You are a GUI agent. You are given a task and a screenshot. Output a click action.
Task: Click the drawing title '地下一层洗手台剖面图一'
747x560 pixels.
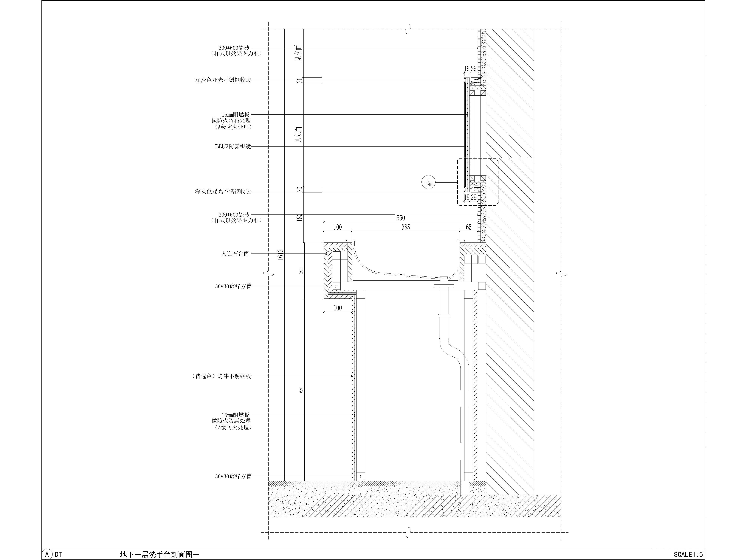pyautogui.click(x=160, y=554)
